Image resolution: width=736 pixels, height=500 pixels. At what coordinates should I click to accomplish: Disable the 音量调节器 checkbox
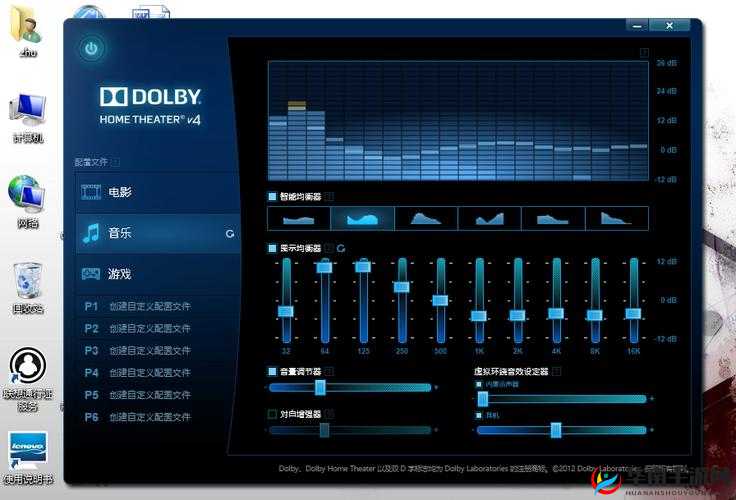[273, 371]
